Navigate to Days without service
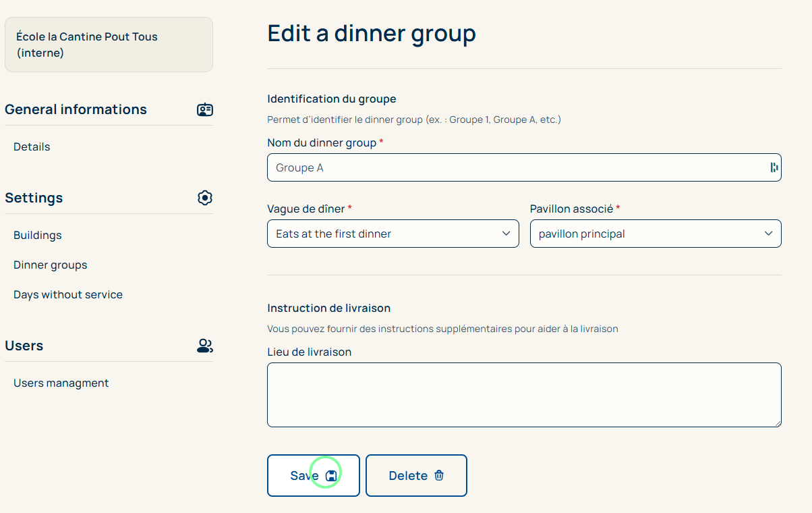812x513 pixels. tap(68, 294)
